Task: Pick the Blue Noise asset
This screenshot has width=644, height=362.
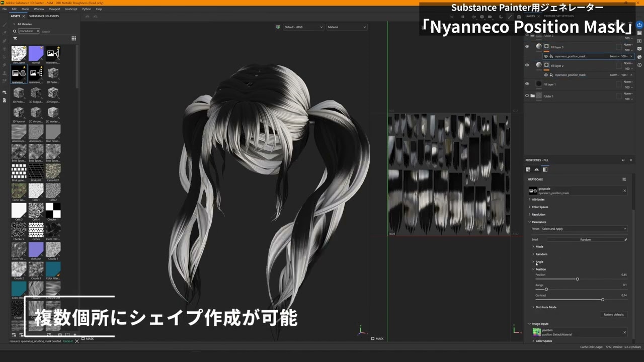Action: (53, 132)
